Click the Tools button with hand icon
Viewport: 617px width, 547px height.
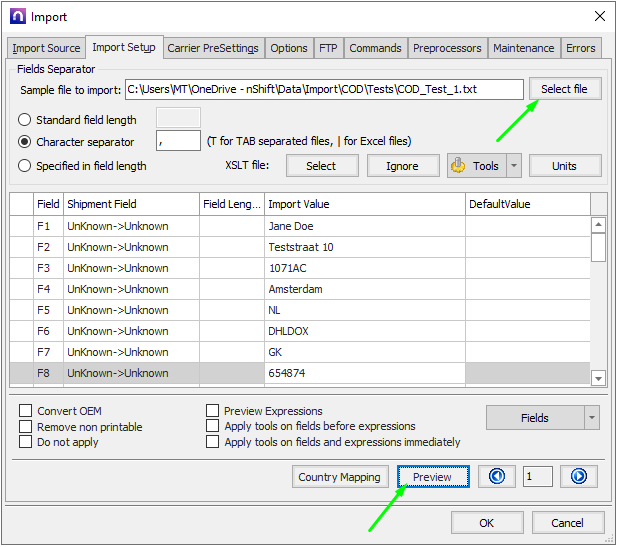tap(474, 166)
